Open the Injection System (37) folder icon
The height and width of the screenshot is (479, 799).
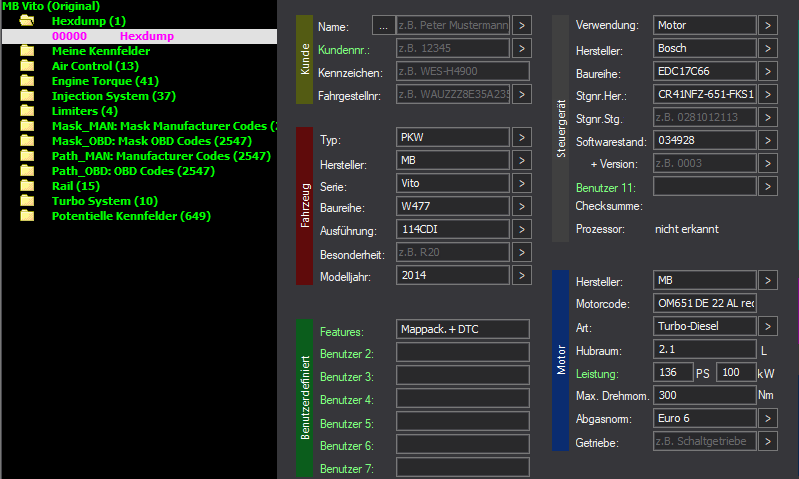coord(27,96)
